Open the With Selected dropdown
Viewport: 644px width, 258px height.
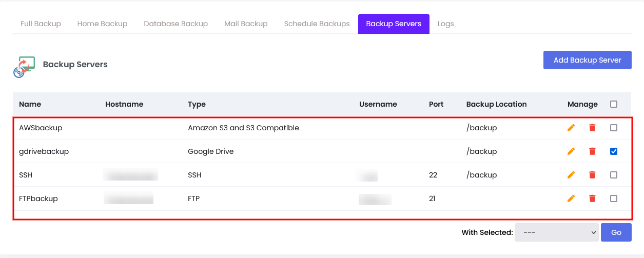click(556, 232)
